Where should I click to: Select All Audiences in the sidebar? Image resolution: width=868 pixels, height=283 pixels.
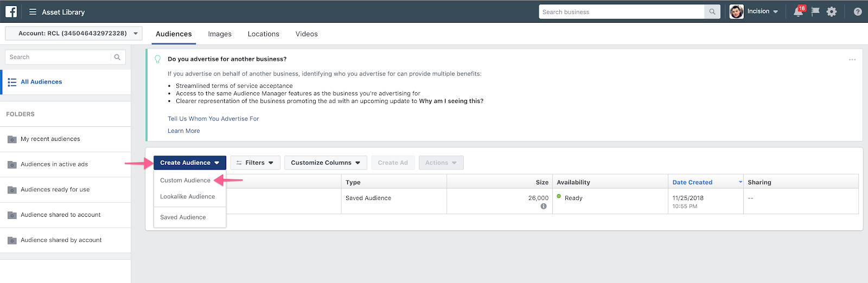65,82
